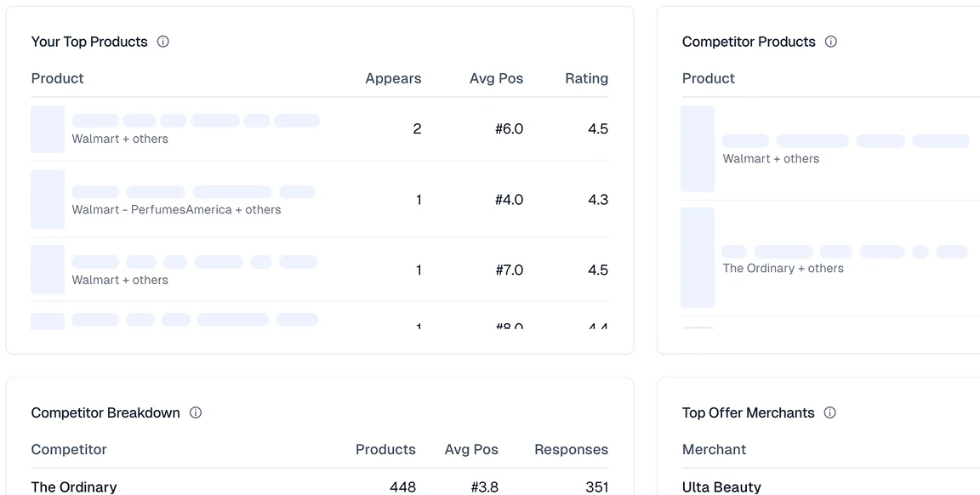Click the The Ordinary + others product entry
Viewport: 980px width, 495px height.
783,268
